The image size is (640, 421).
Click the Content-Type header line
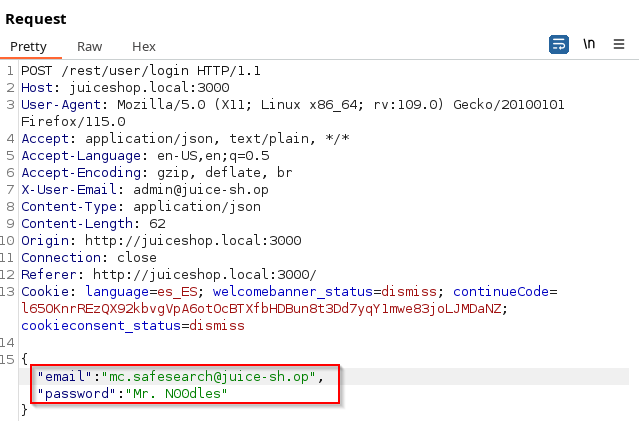(x=141, y=207)
